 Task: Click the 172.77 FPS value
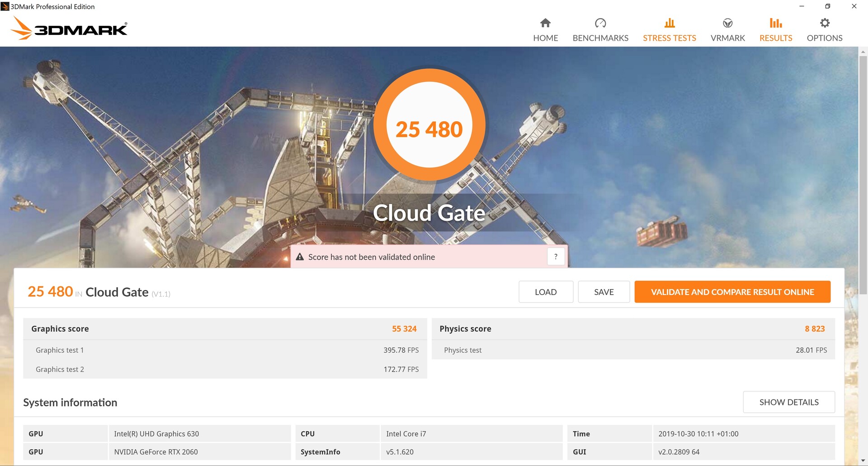click(x=401, y=369)
